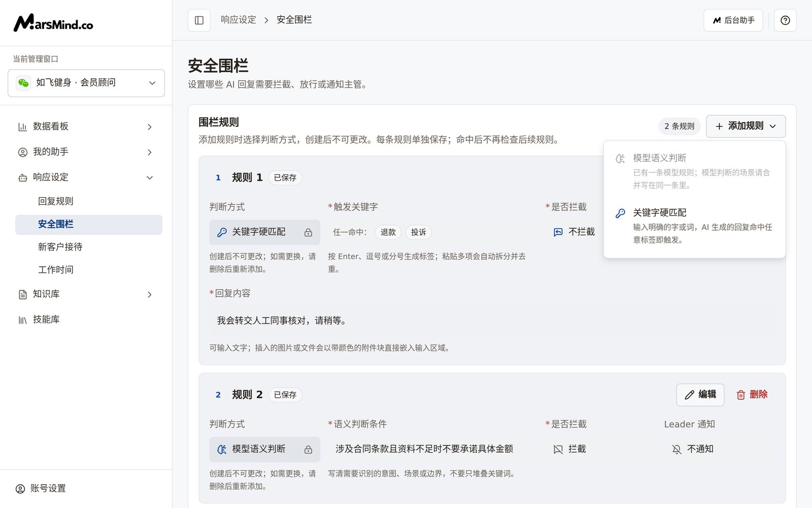Click the Leader 通知 column label
Image resolution: width=812 pixels, height=508 pixels.
point(690,424)
